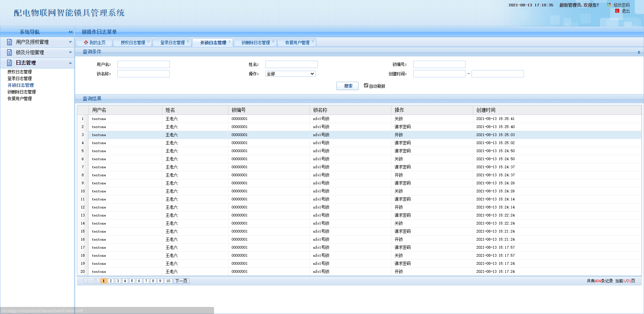Focus the 锁名称 input field

pos(144,74)
